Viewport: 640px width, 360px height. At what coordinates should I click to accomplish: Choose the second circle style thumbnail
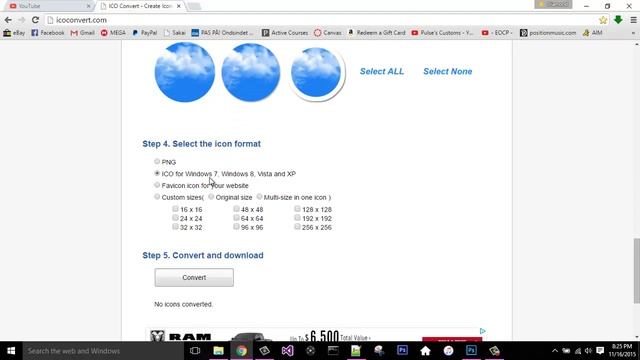click(x=251, y=72)
